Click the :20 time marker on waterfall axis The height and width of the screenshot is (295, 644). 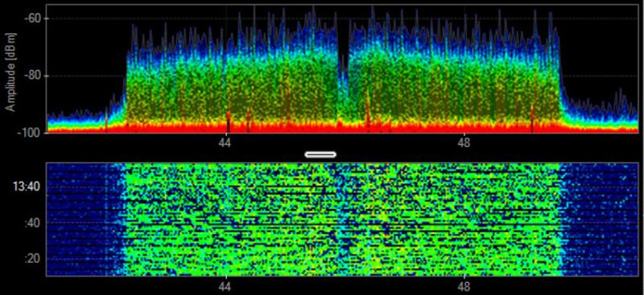[x=31, y=260]
